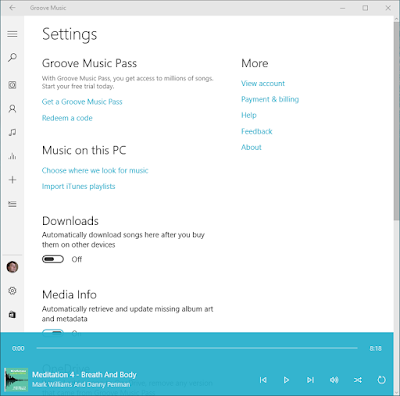Toggle repeat playback
This screenshot has height=396, width=400.
pyautogui.click(x=381, y=380)
